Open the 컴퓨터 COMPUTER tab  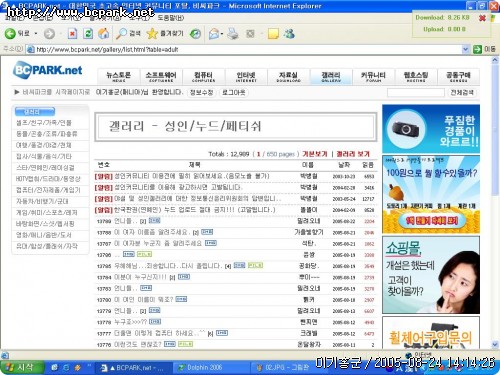(203, 77)
